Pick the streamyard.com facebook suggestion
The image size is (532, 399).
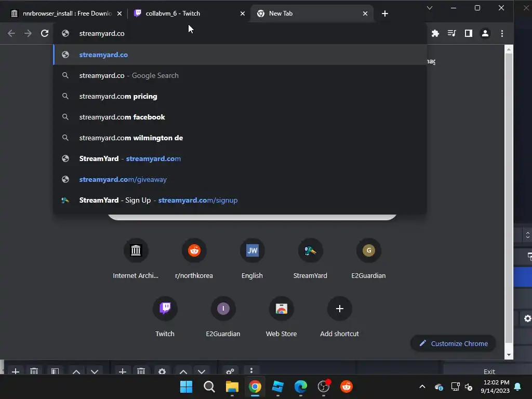coord(240,117)
